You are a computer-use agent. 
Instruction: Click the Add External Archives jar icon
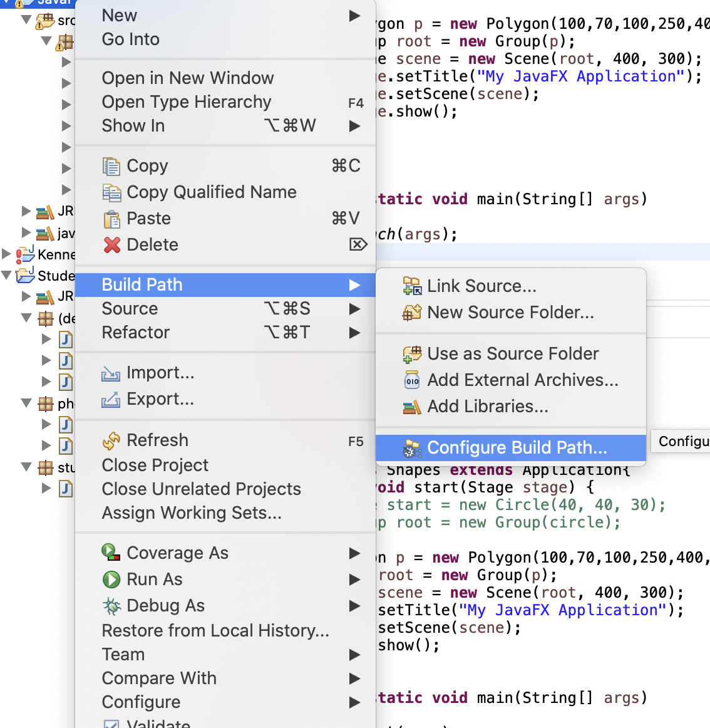coord(411,380)
